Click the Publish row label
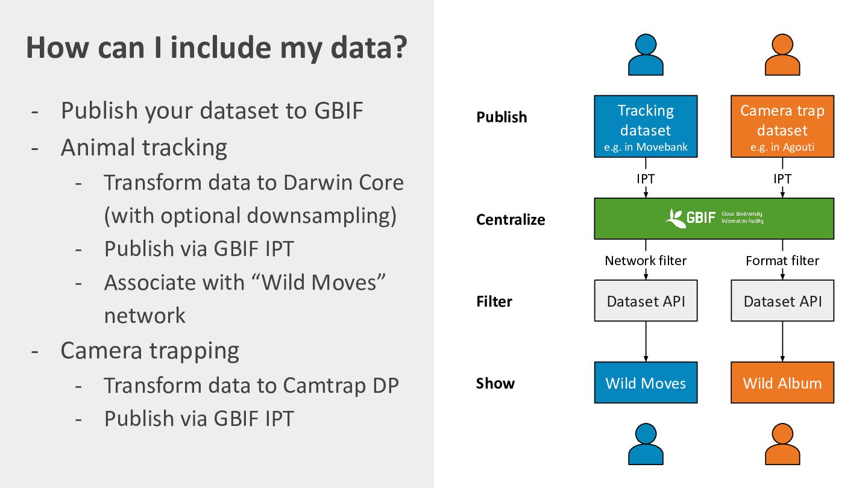The image size is (868, 488). [x=502, y=117]
